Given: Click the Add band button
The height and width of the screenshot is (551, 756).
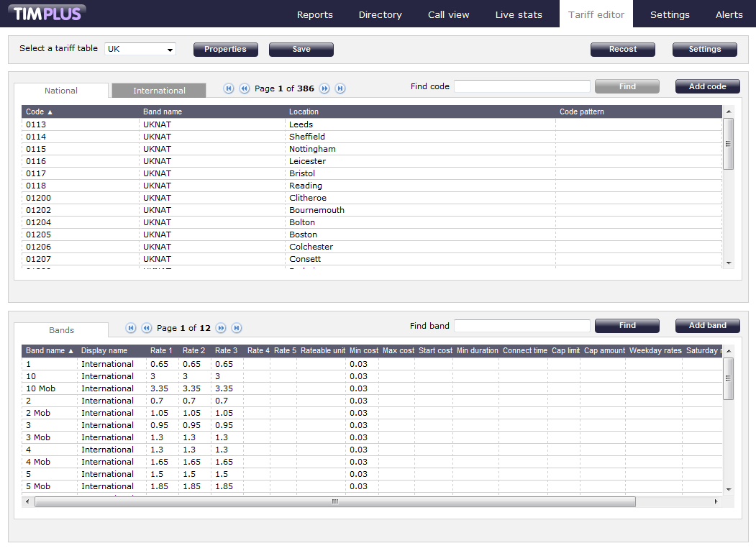Looking at the screenshot, I should pyautogui.click(x=707, y=325).
